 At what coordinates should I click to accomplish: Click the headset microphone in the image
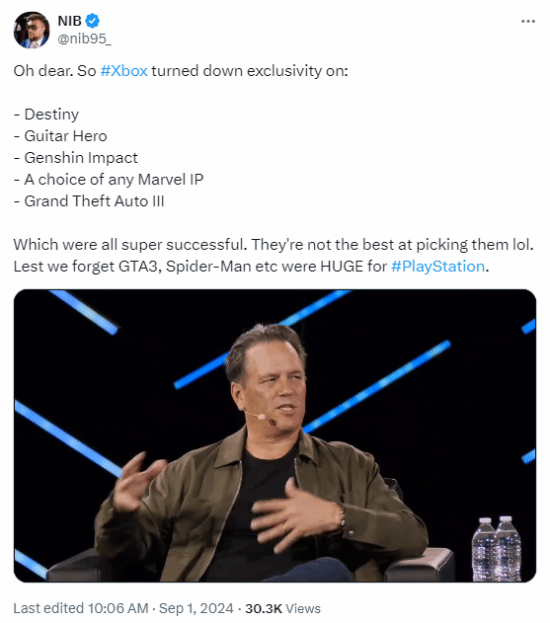tap(260, 417)
